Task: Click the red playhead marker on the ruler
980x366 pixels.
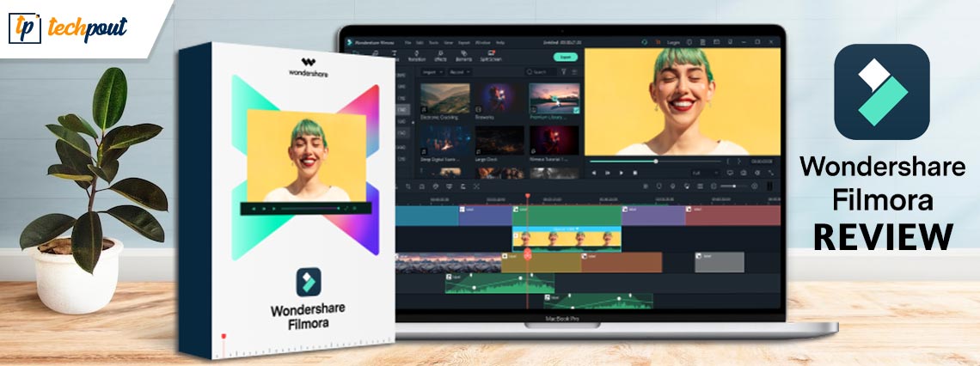Action: click(528, 196)
